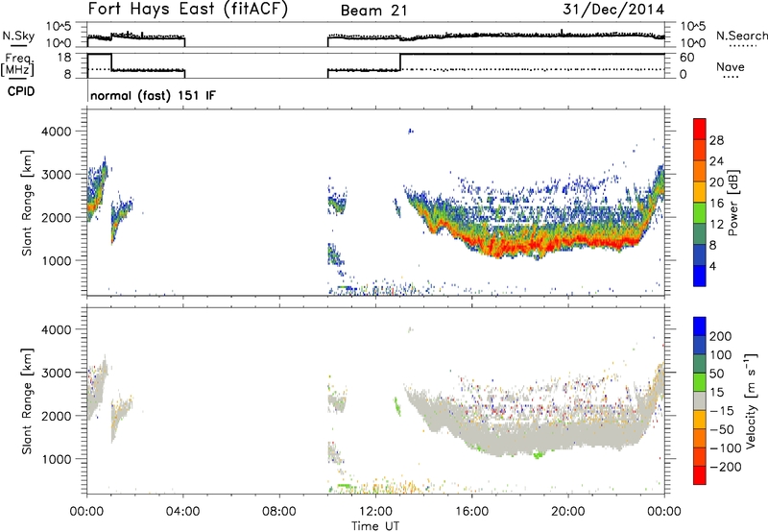Select the '04:00' time tick label

click(182, 512)
